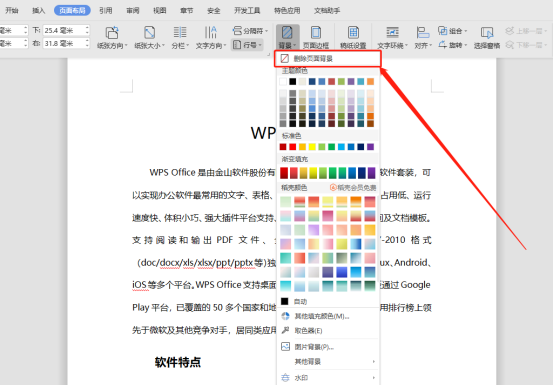
Task: Open the Review (审阅) tab
Action: coord(133,11)
